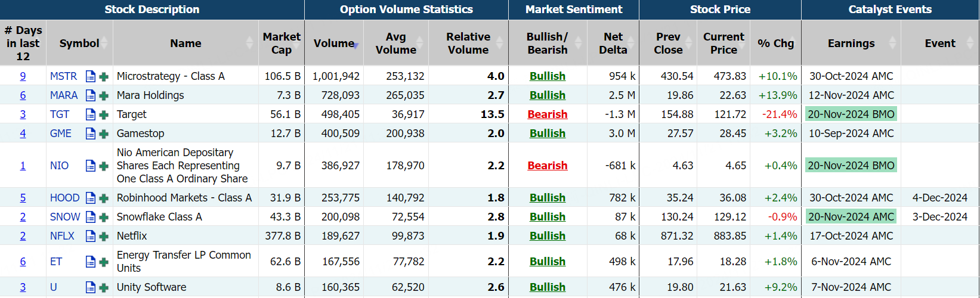The image size is (980, 298).
Task: Open the MSTR symbol link
Action: [x=63, y=76]
